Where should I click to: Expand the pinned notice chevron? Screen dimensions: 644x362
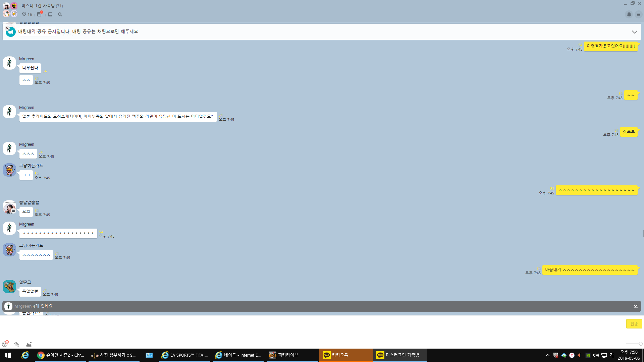[634, 32]
